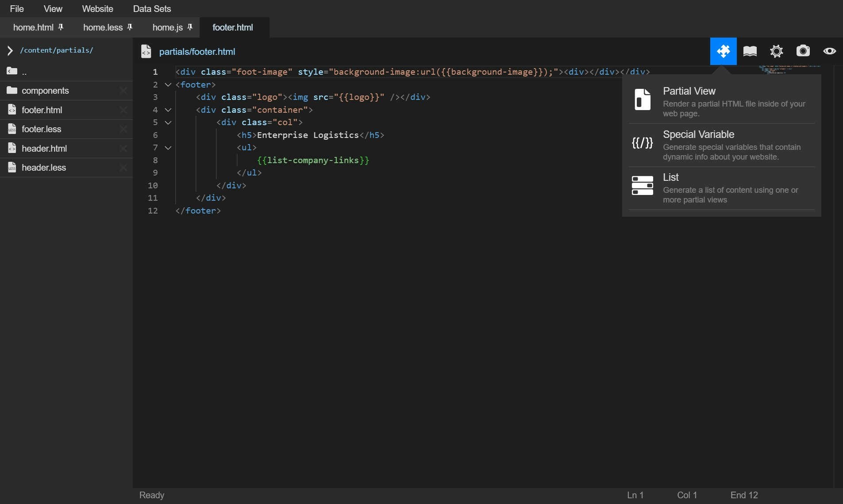This screenshot has width=843, height=504.
Task: Delete footer.html with its X button
Action: point(123,110)
